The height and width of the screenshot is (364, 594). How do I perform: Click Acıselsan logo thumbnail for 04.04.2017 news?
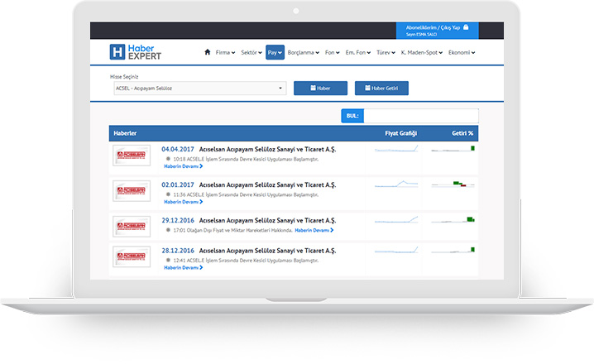click(132, 156)
